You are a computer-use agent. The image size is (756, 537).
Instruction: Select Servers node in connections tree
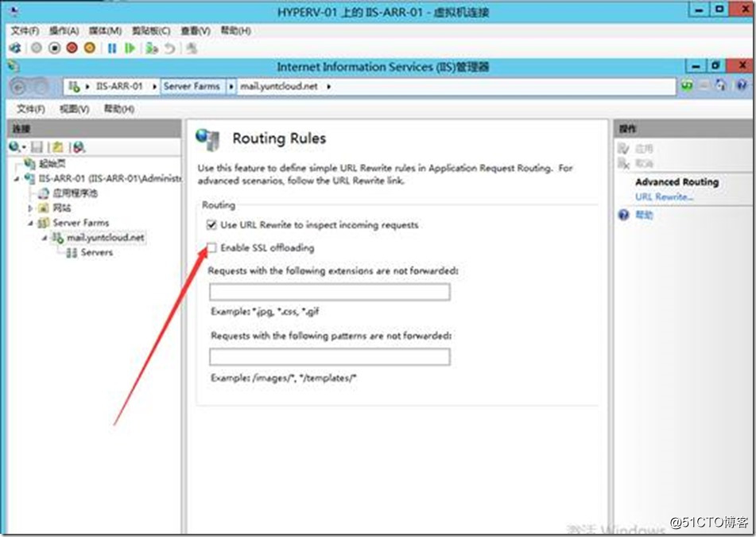(96, 252)
